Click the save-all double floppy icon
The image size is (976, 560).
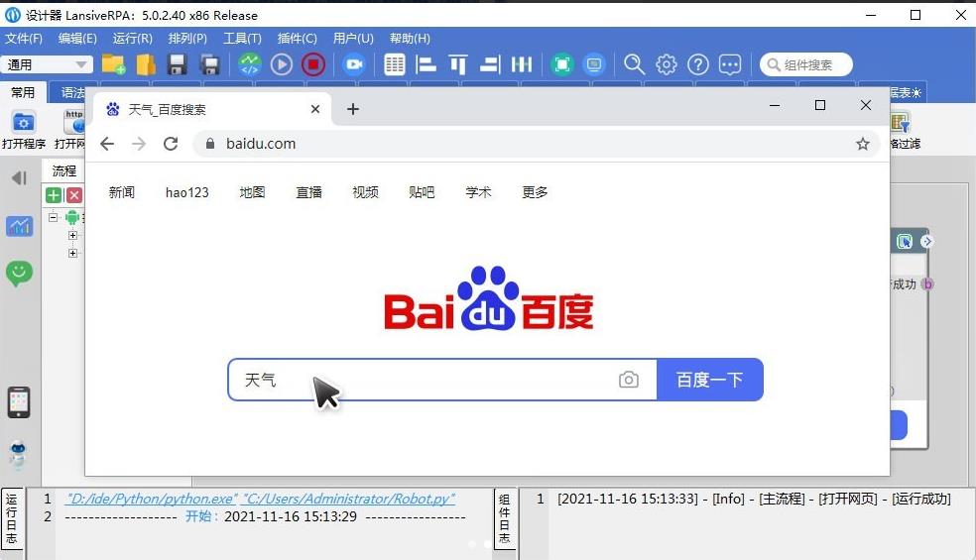coord(209,64)
